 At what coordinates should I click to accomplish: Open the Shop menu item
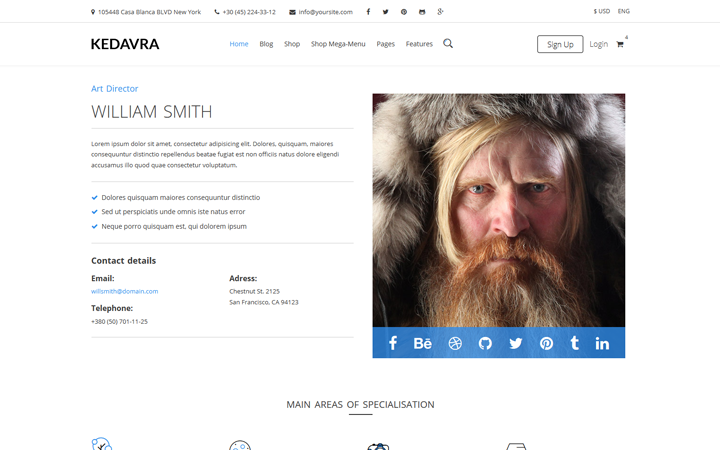(x=292, y=44)
